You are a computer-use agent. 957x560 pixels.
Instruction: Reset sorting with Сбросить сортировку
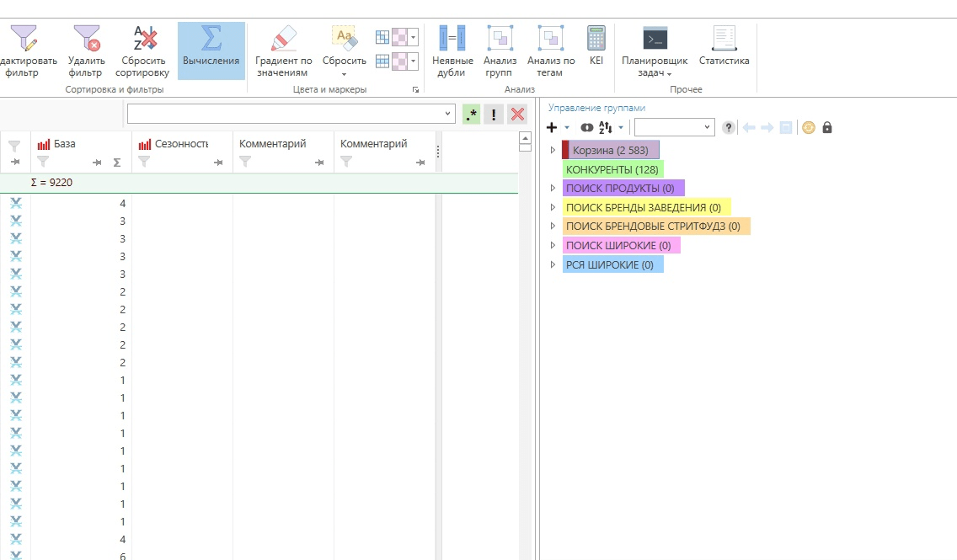(x=143, y=51)
